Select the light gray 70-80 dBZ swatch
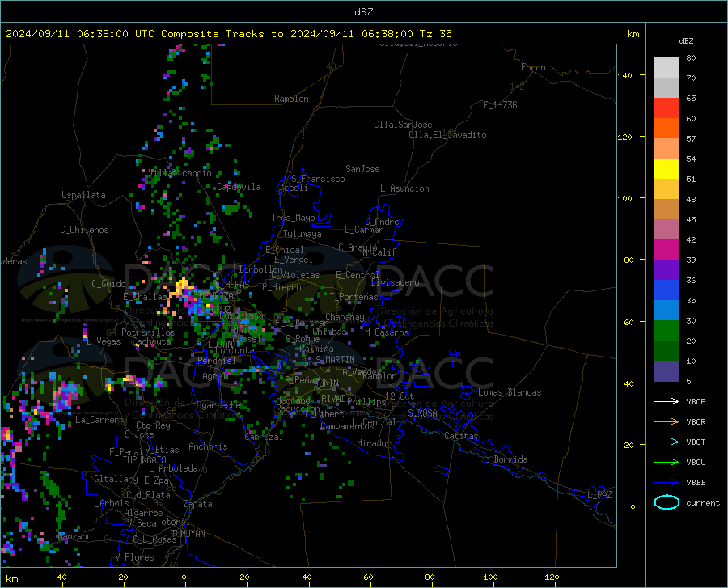 [x=667, y=68]
